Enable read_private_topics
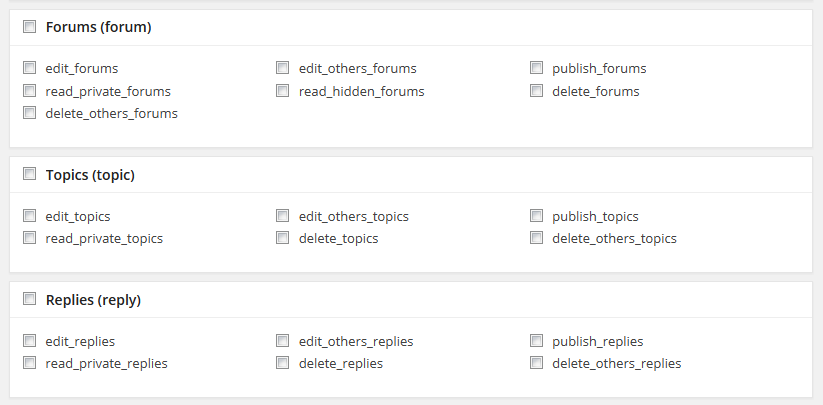The width and height of the screenshot is (823, 405). [x=29, y=238]
